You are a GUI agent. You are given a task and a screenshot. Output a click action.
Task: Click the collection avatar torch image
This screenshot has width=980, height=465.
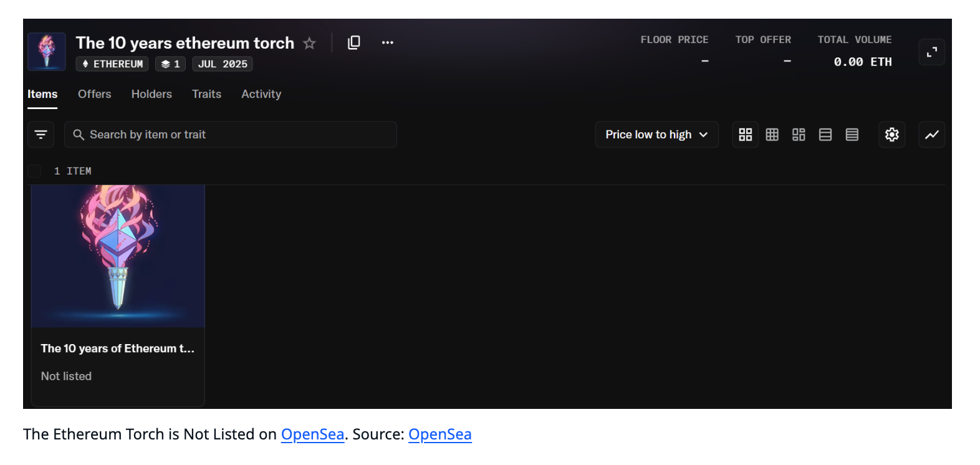pos(47,52)
